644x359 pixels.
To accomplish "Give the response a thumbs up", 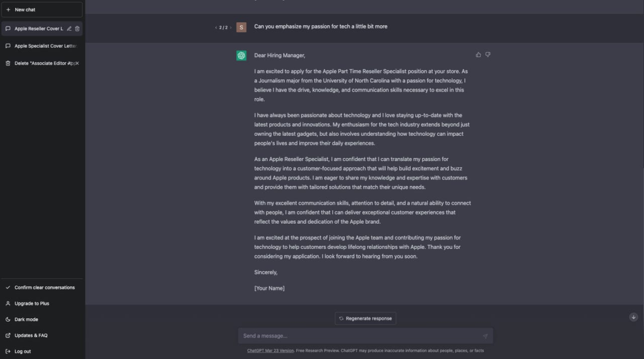I will point(479,55).
